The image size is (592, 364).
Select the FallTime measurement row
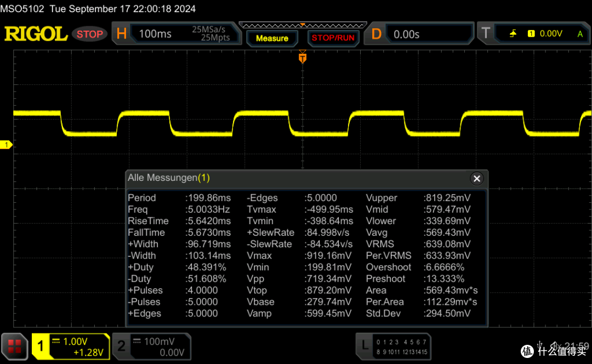[x=179, y=232]
